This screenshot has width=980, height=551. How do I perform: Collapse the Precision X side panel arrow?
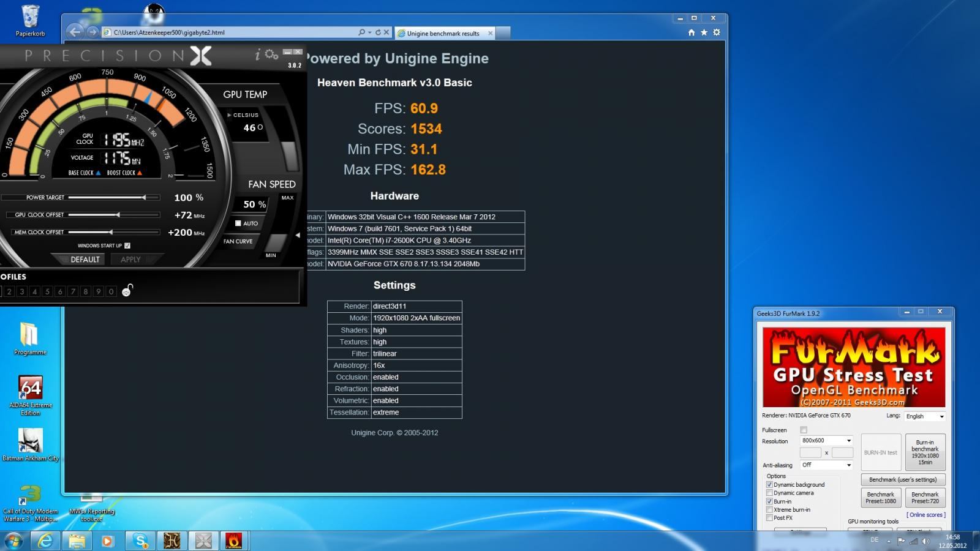click(x=298, y=235)
